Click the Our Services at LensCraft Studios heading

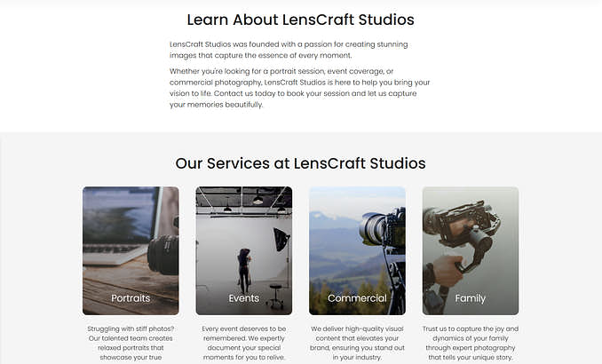(x=301, y=163)
